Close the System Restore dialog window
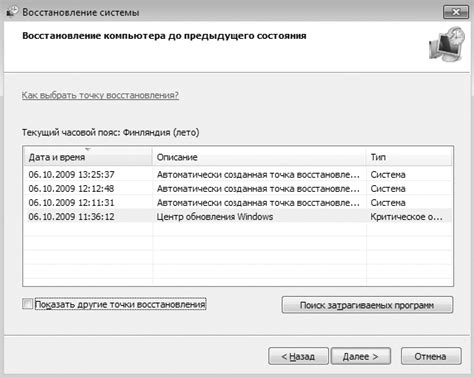The width and height of the screenshot is (474, 377). [x=455, y=12]
